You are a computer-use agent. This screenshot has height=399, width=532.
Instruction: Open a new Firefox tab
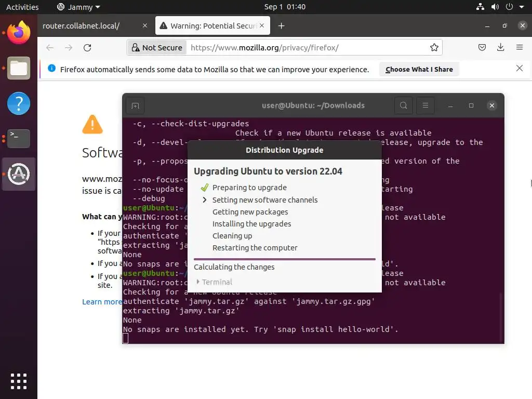(x=281, y=26)
